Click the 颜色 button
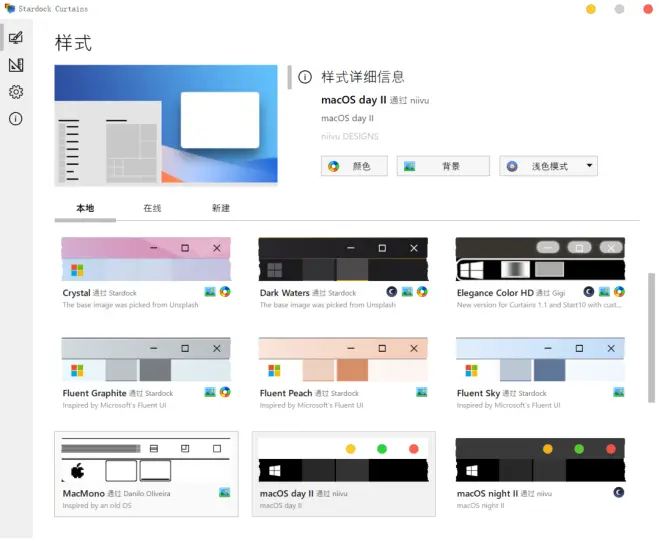 [x=354, y=166]
